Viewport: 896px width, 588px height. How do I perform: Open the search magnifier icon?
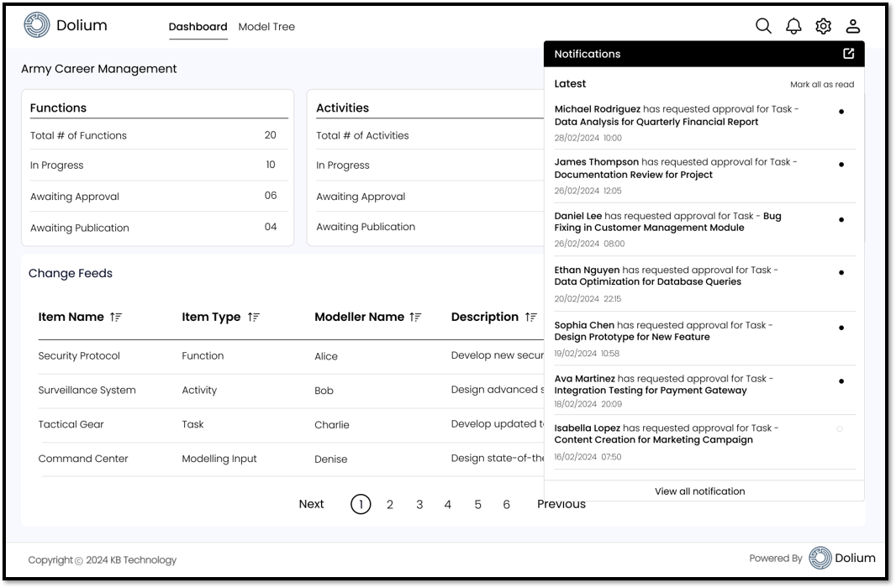(x=763, y=26)
